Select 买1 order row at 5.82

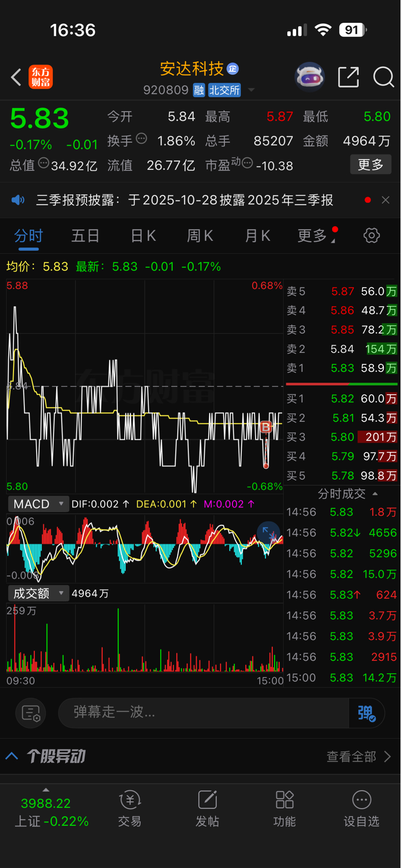pos(342,399)
